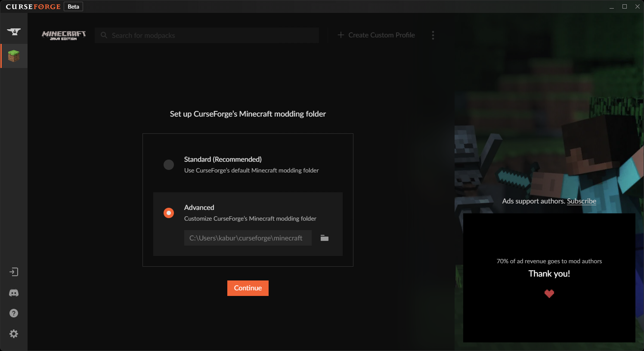
Task: Click the modding folder path field
Action: [x=248, y=238]
